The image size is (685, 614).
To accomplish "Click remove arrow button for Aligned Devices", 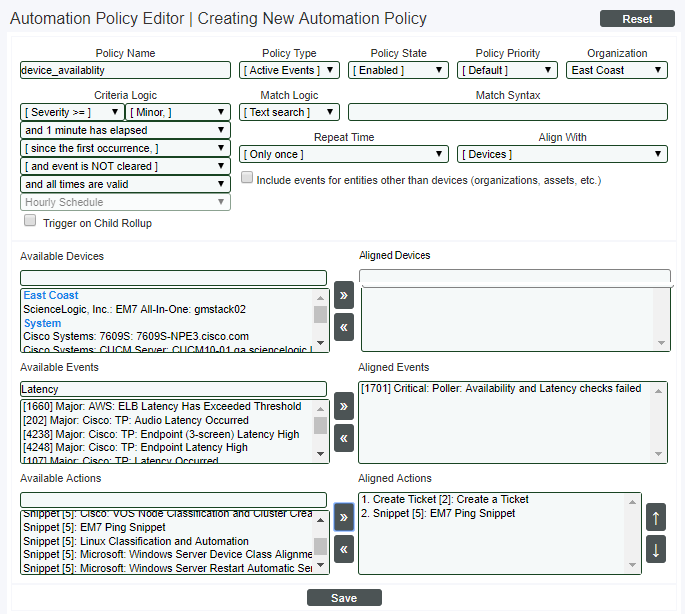I will pos(344,327).
